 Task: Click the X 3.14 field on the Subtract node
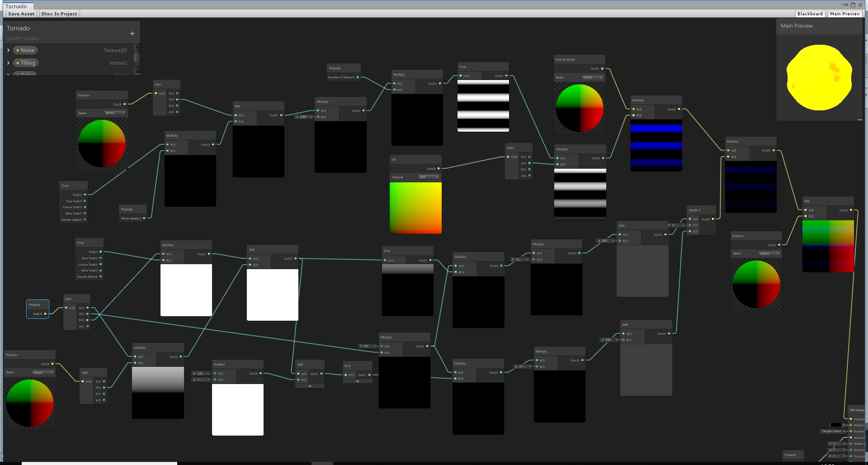click(201, 373)
